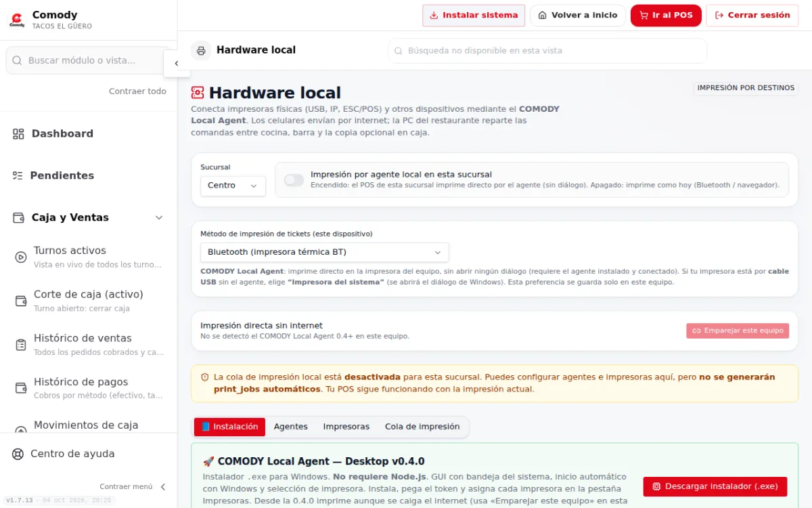
Task: Click Ir al POS button
Action: point(666,15)
